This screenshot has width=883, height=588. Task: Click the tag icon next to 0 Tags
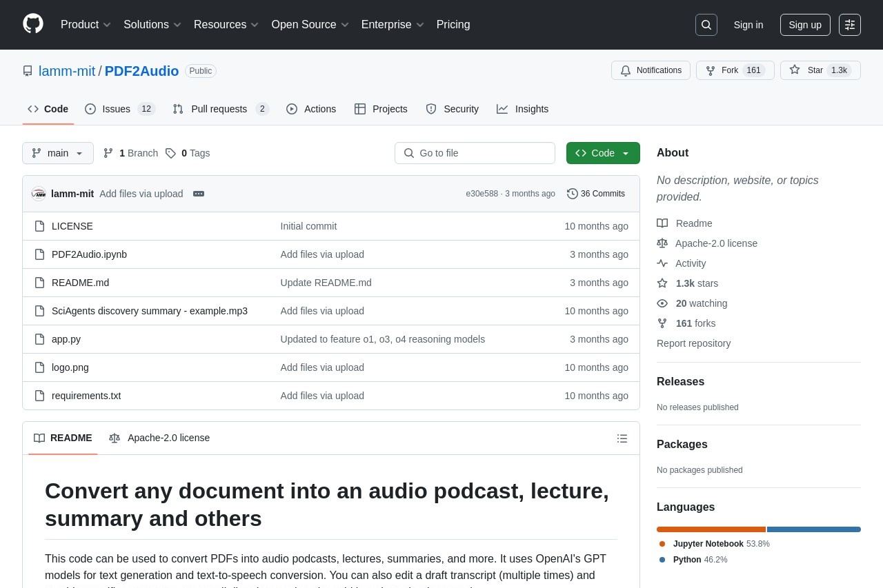(170, 153)
